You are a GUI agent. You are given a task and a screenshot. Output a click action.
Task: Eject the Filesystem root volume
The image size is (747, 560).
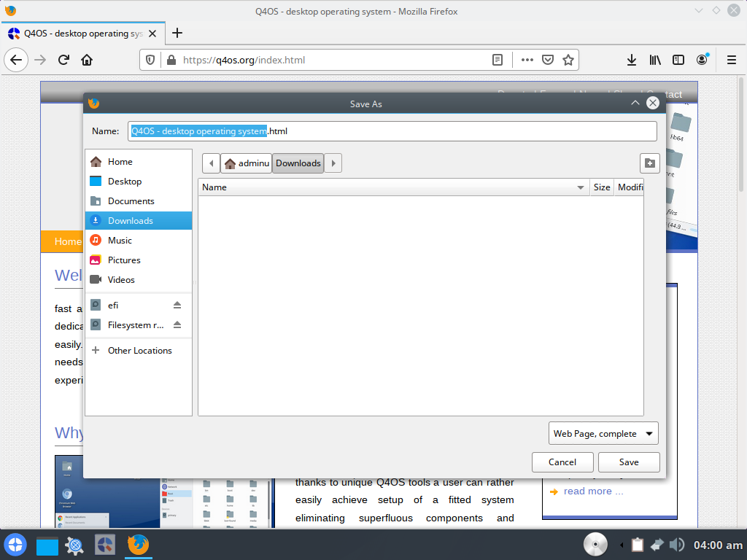177,324
